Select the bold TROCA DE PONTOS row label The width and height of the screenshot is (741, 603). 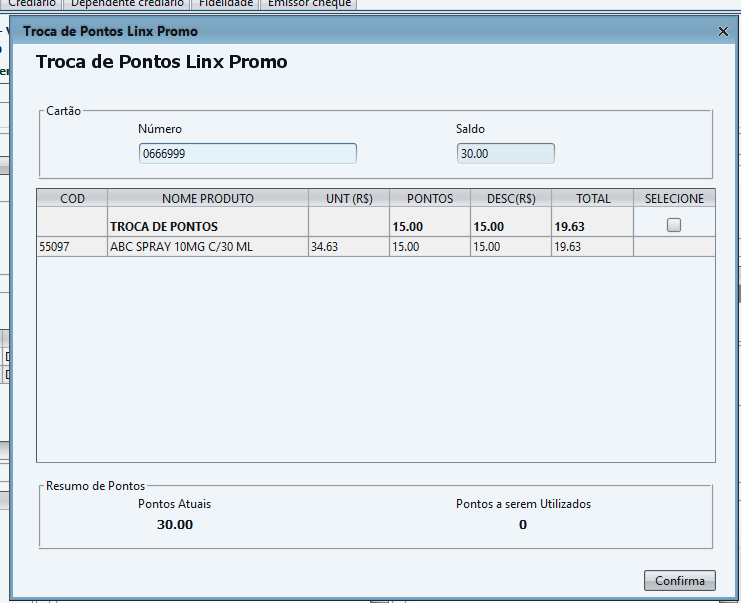[x=164, y=227]
